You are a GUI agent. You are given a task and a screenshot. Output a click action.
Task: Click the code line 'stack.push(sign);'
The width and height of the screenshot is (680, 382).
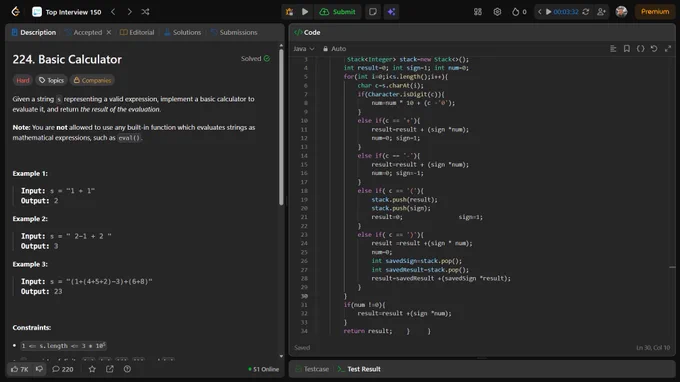401,208
